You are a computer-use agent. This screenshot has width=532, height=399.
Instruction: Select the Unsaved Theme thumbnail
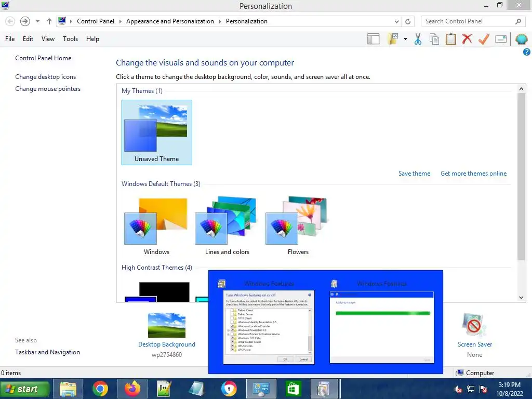[157, 132]
